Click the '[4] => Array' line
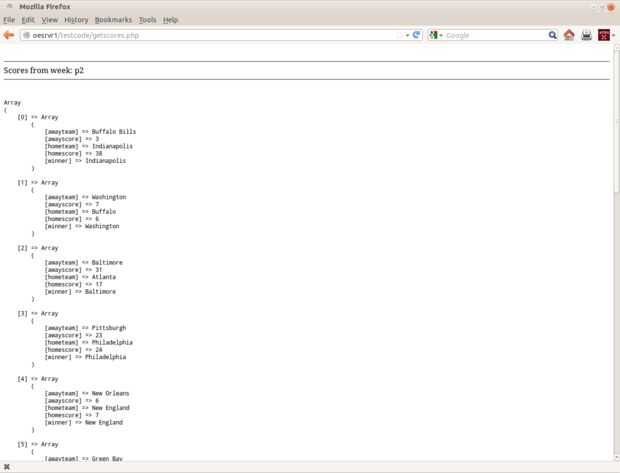The image size is (620, 473). [x=38, y=379]
